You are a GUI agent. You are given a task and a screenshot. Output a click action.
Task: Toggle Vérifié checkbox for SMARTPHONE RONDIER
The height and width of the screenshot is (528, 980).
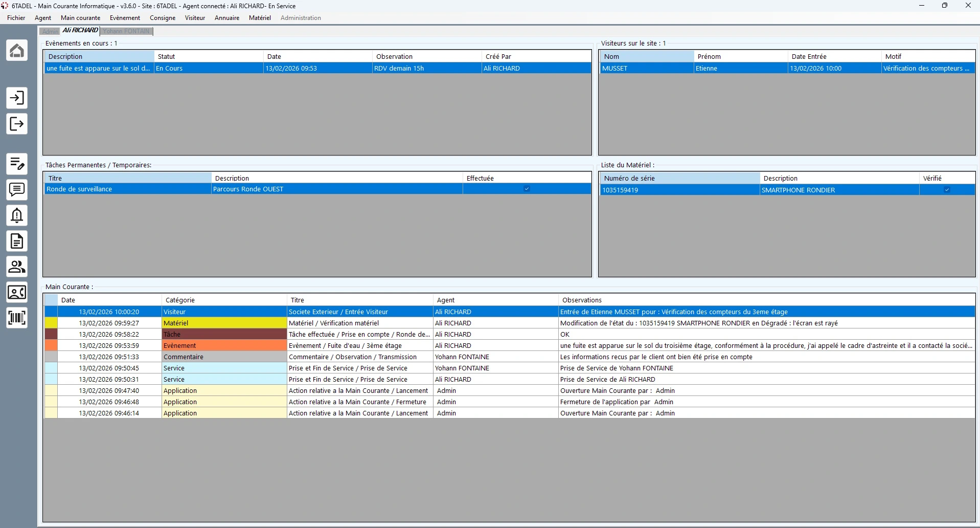tap(947, 190)
